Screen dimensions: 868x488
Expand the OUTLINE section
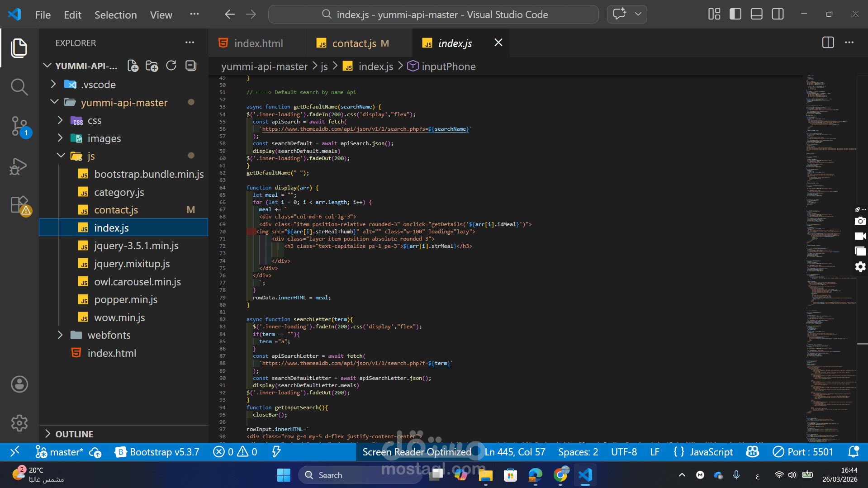(x=74, y=434)
